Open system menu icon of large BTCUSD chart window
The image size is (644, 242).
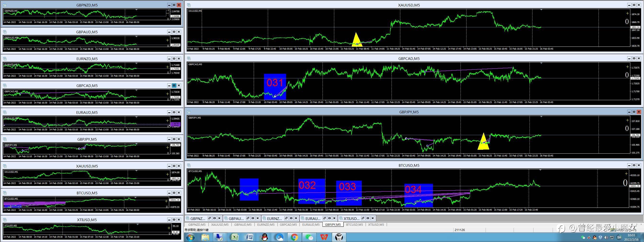point(189,165)
